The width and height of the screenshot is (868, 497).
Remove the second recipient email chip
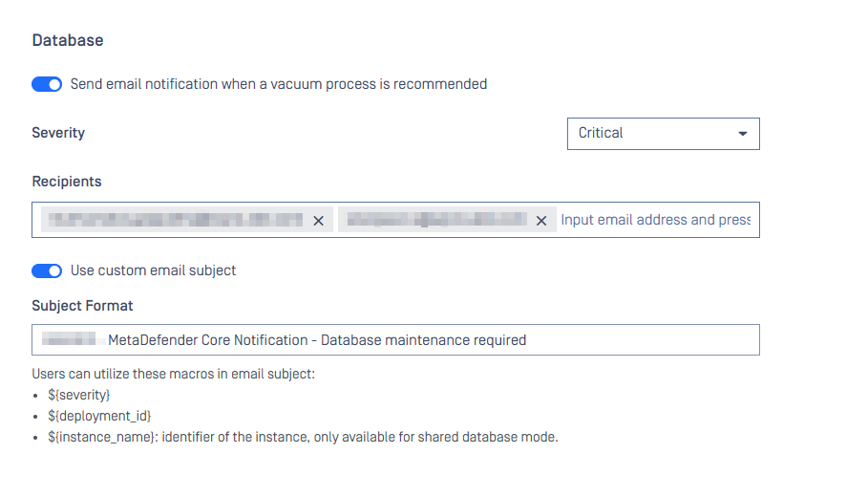pyautogui.click(x=541, y=221)
